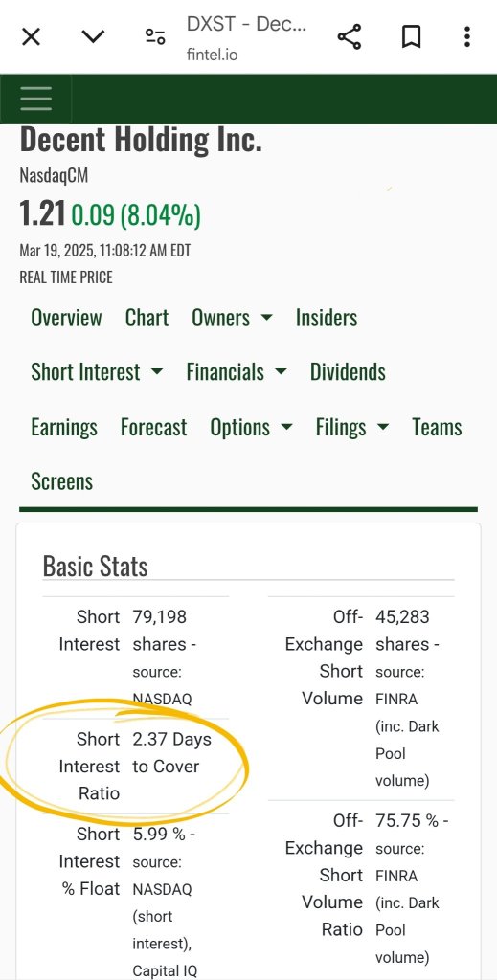Tap the minimize chevron icon
This screenshot has height=980, width=497.
(x=93, y=37)
